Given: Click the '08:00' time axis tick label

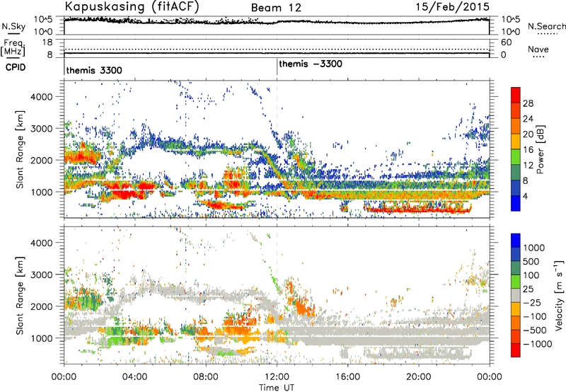Looking at the screenshot, I should click(206, 377).
